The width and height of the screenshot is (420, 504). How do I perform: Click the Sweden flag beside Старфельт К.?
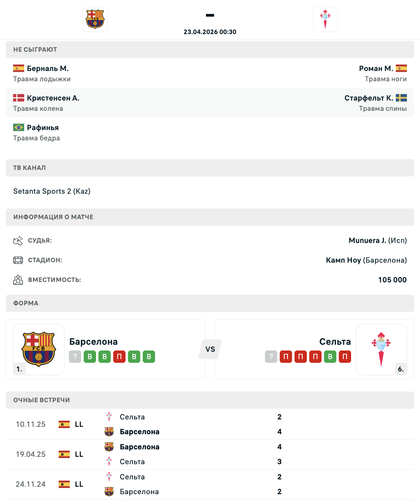click(x=401, y=98)
